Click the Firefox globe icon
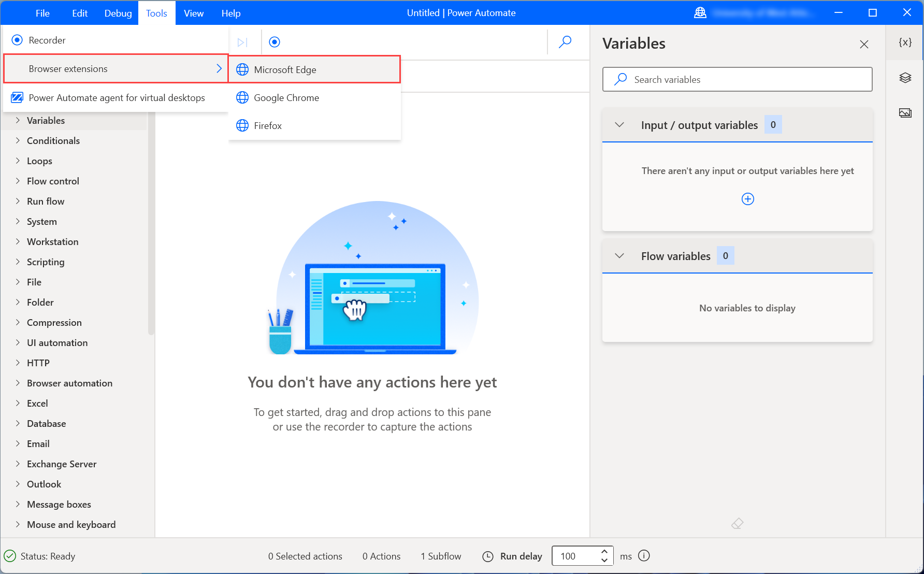Screen dimensions: 924x574 (242, 125)
